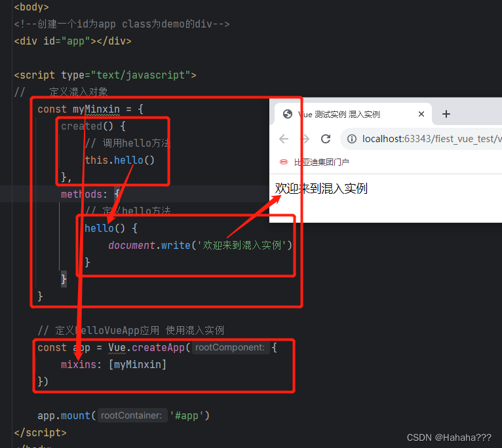Click the <script type="text/javascript"> tag
Image resolution: width=502 pixels, height=448 pixels.
coord(105,75)
